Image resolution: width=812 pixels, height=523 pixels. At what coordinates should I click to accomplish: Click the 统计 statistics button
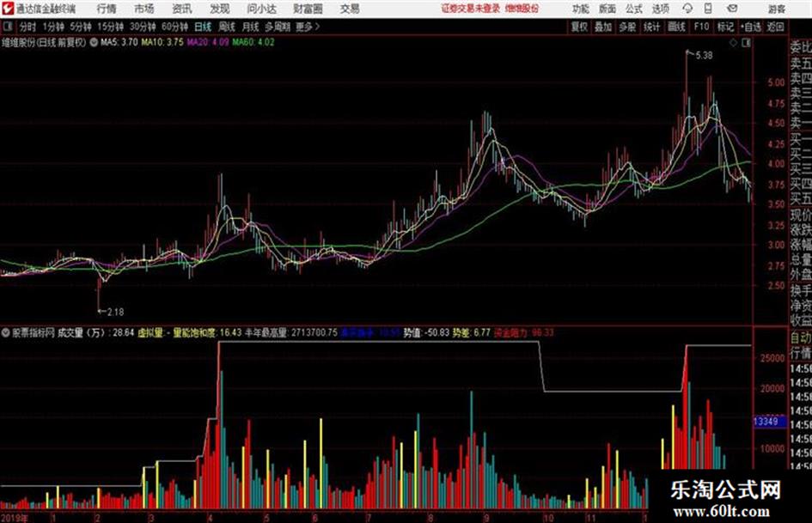click(x=652, y=27)
